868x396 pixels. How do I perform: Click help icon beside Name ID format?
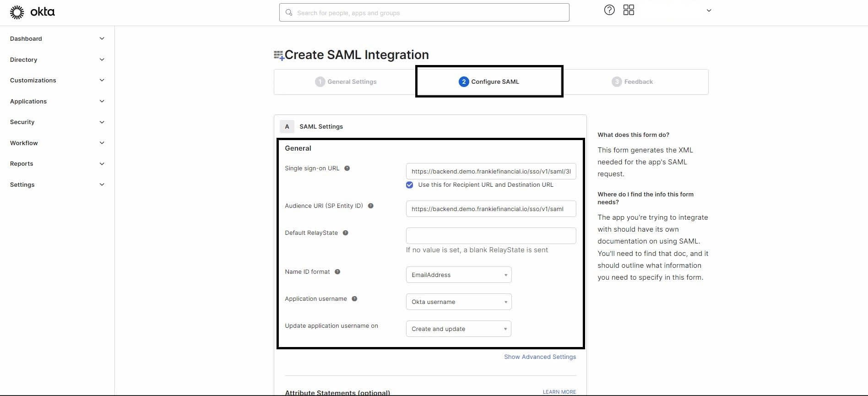tap(337, 272)
